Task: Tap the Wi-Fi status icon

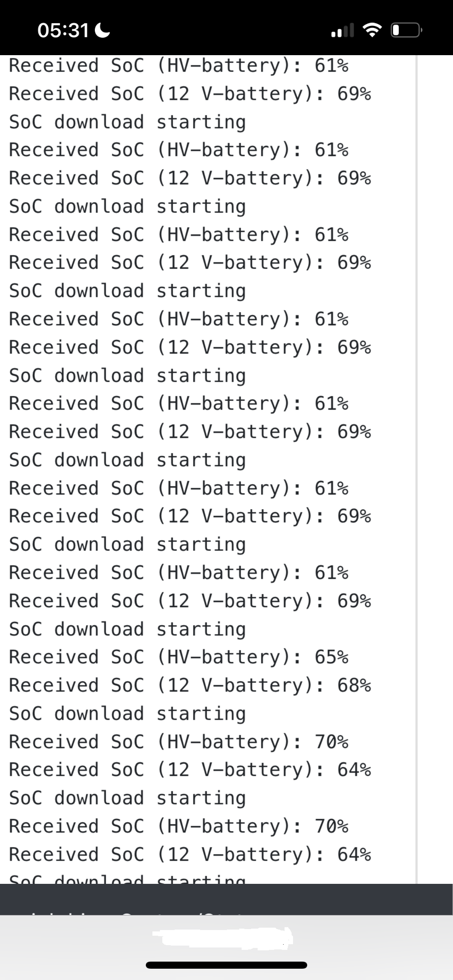Action: 372,31
